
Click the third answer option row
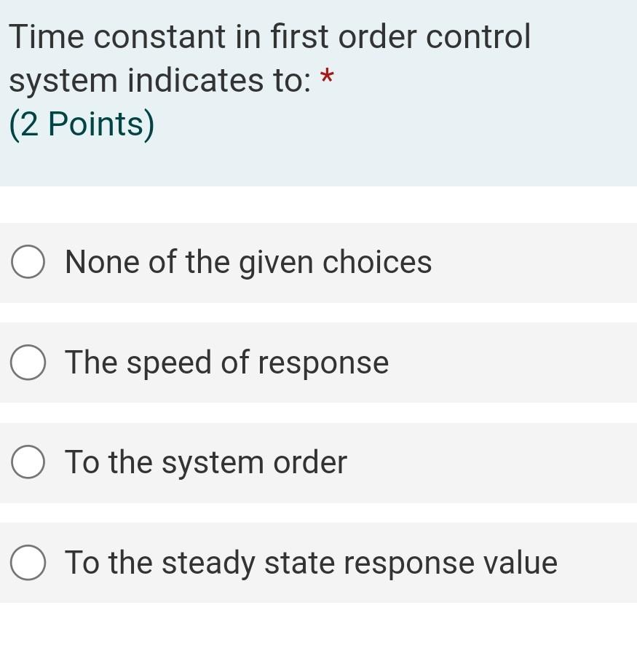pos(318,461)
